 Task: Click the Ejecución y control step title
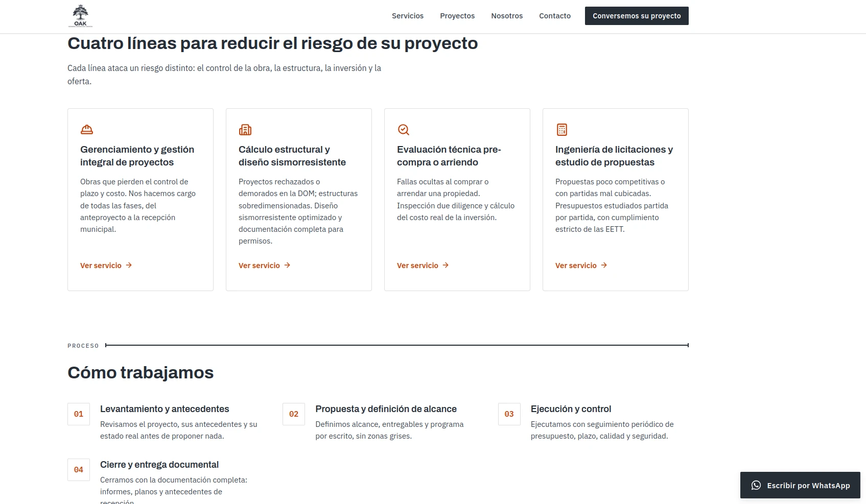571,409
